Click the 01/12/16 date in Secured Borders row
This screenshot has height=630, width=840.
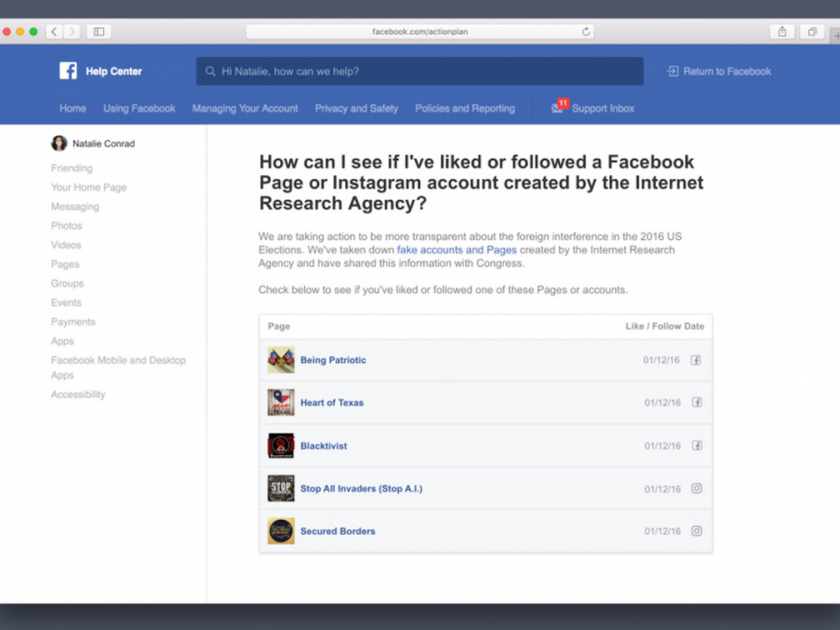[662, 531]
